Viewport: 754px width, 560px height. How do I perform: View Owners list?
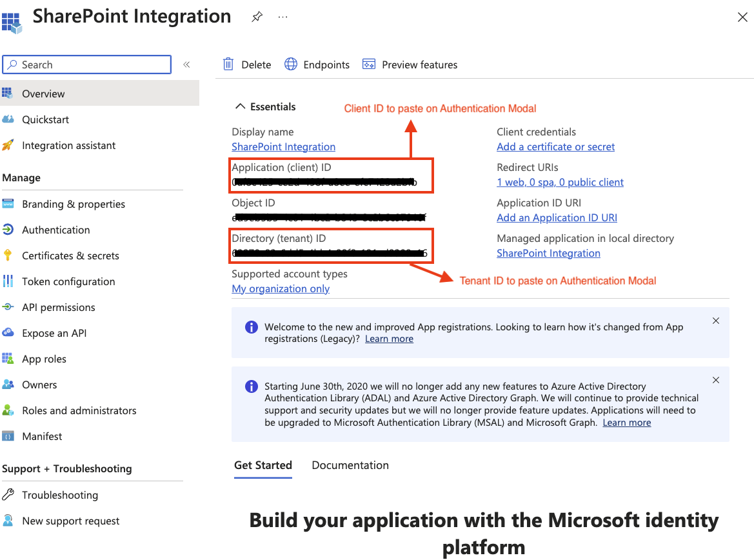pyautogui.click(x=39, y=385)
